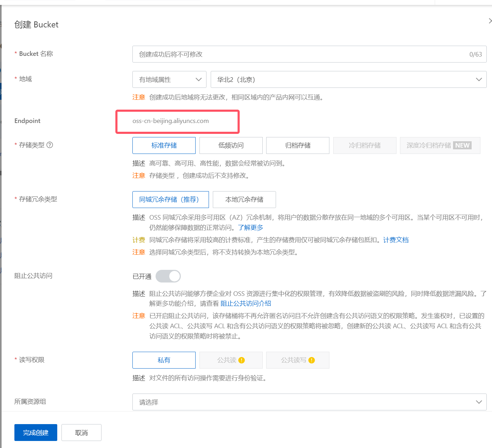Open the 计费文档 link

click(396, 240)
